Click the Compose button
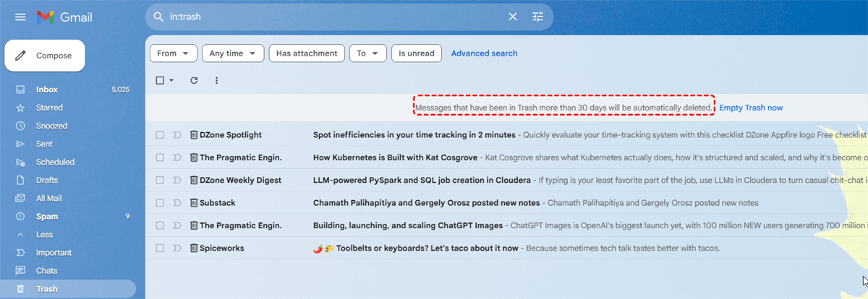 coord(45,56)
